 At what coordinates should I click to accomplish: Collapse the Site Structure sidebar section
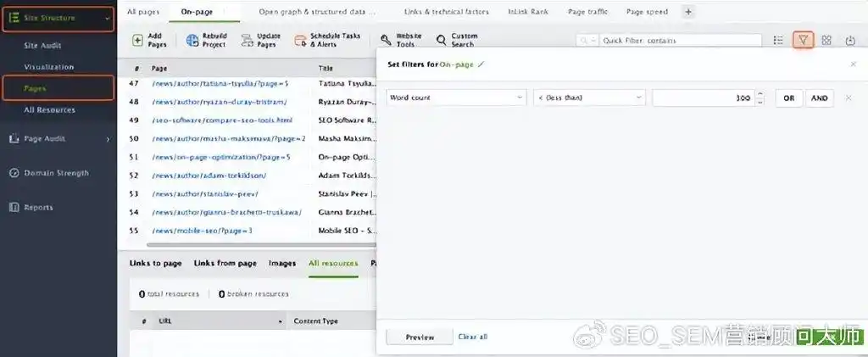pyautogui.click(x=106, y=18)
